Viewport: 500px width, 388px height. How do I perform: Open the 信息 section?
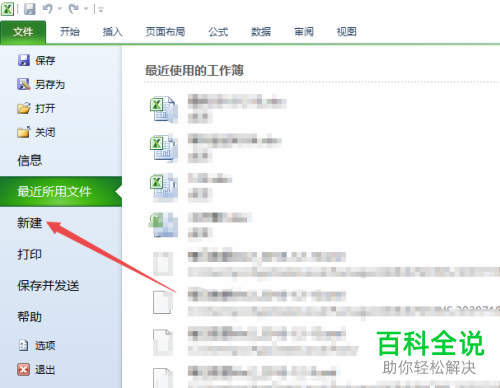[x=30, y=160]
